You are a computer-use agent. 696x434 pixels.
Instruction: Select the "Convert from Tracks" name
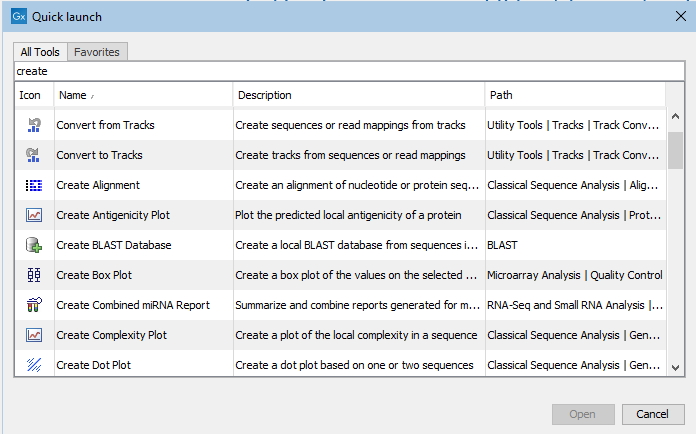pyautogui.click(x=105, y=125)
